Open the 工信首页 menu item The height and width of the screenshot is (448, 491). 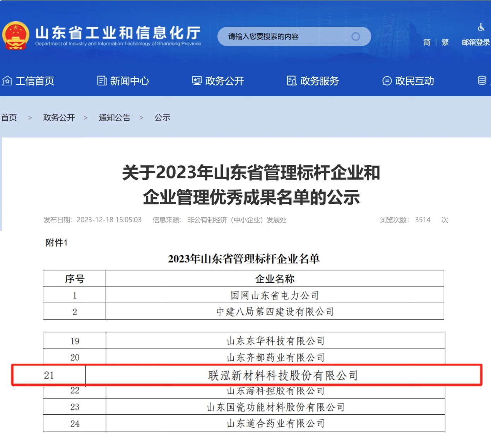(35, 81)
